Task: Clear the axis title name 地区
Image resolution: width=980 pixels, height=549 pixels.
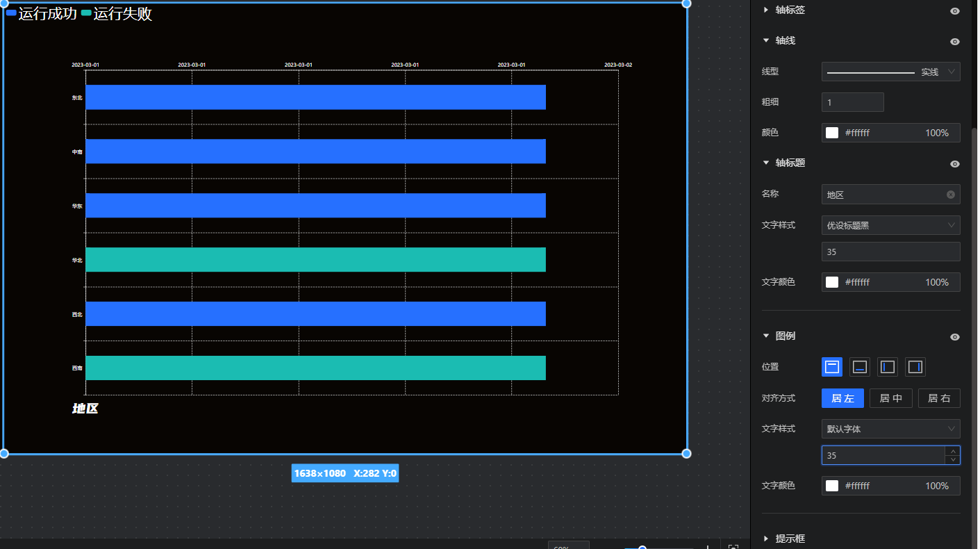Action: (x=950, y=195)
